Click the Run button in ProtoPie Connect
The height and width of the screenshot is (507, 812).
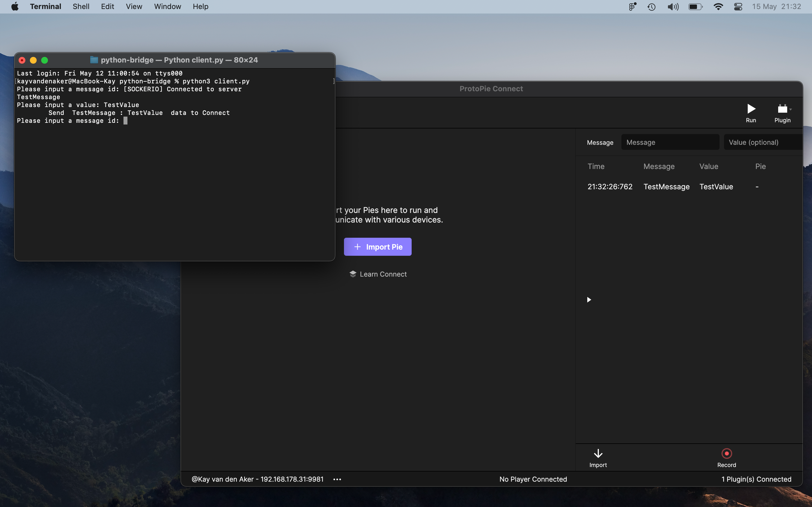tap(751, 112)
